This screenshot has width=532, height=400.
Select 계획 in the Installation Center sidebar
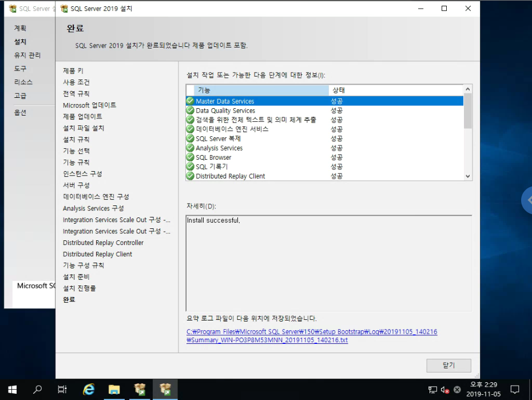click(x=20, y=28)
